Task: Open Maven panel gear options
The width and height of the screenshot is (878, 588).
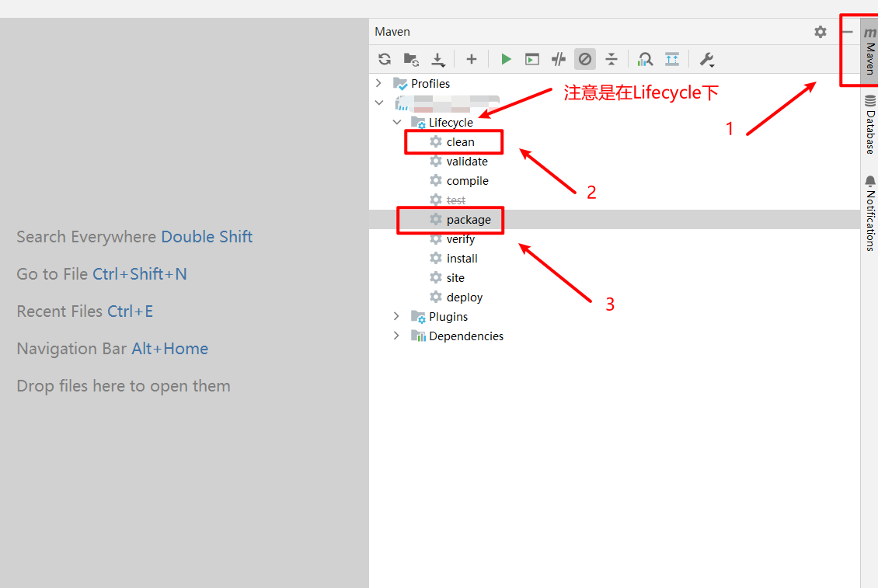Action: click(x=821, y=32)
